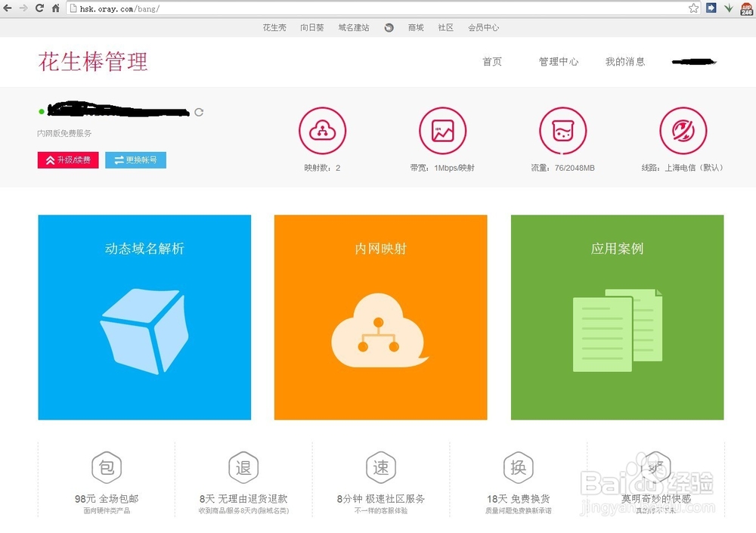The image size is (756, 533).
Task: Click the 映射数：2 label
Action: [x=322, y=168]
